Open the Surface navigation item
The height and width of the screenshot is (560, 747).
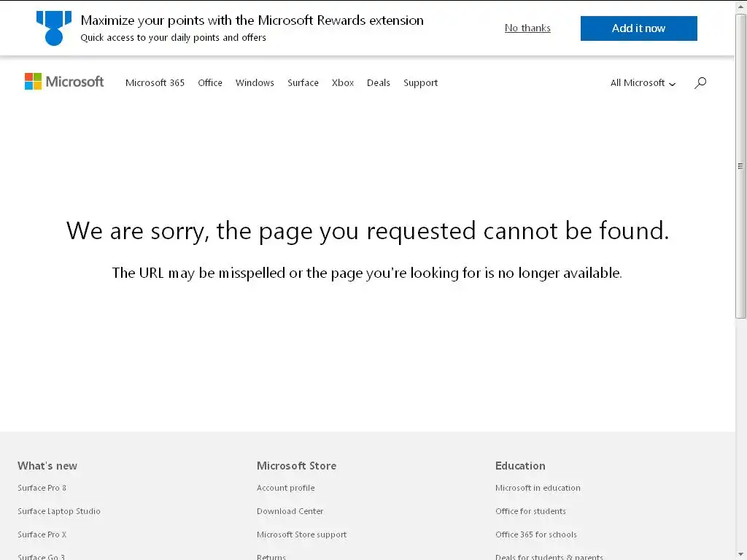(x=303, y=83)
